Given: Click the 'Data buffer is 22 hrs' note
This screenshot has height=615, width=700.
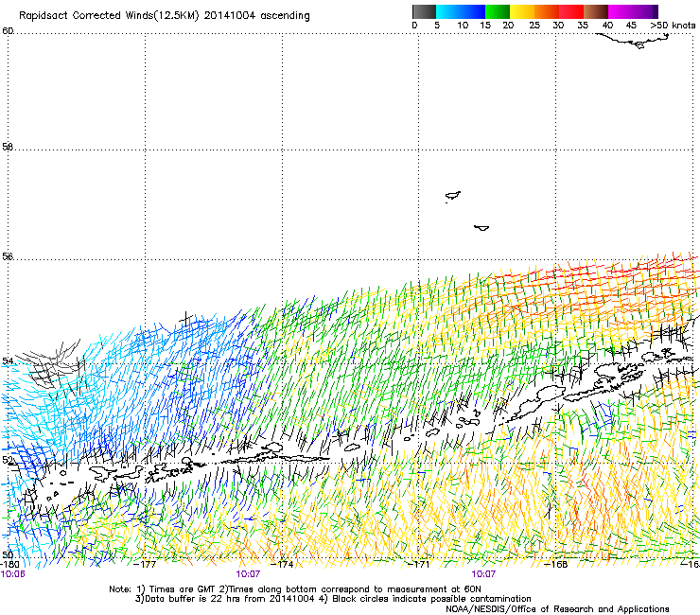Looking at the screenshot, I should 333,599.
